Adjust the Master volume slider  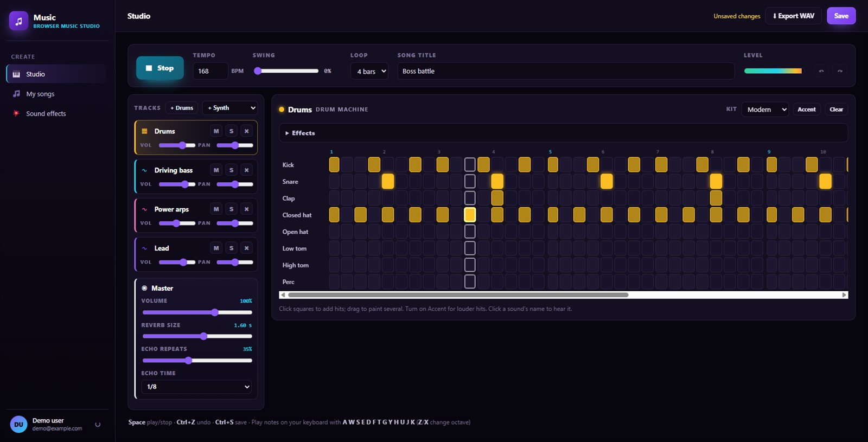[x=197, y=312]
